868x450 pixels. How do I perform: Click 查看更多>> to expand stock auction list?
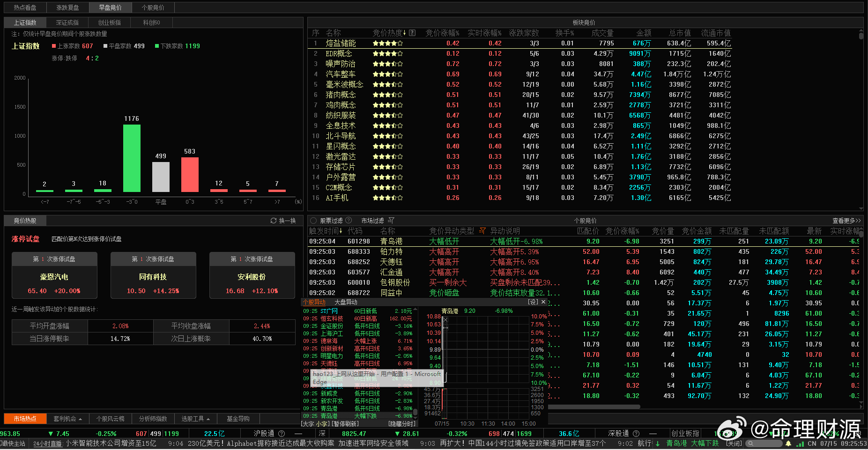coord(846,221)
